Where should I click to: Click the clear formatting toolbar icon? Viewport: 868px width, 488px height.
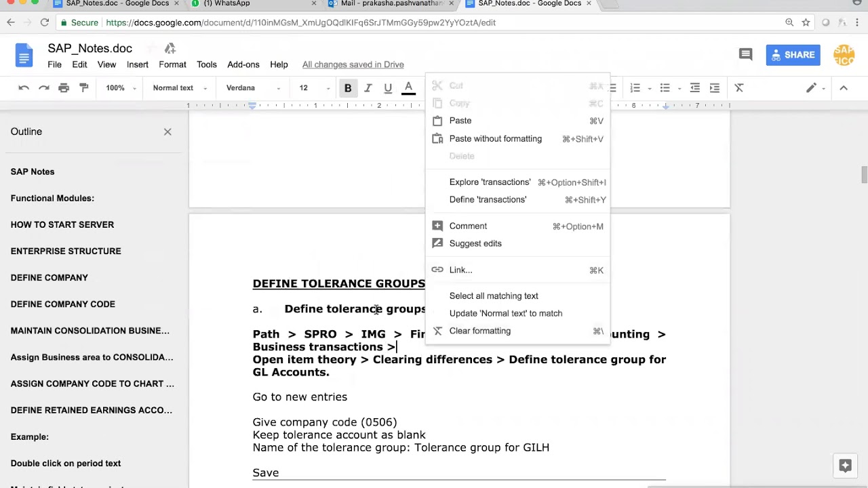tap(739, 88)
